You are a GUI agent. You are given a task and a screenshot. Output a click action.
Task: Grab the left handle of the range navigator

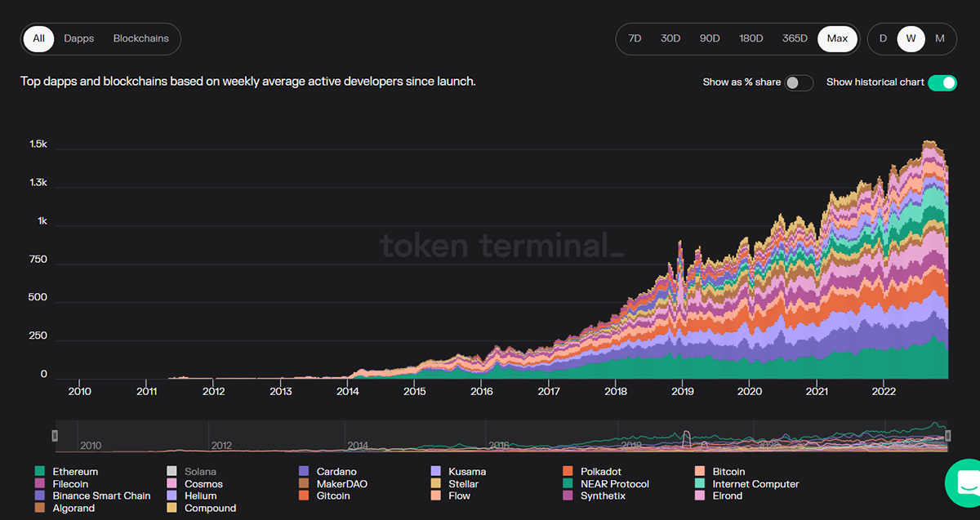pyautogui.click(x=56, y=436)
